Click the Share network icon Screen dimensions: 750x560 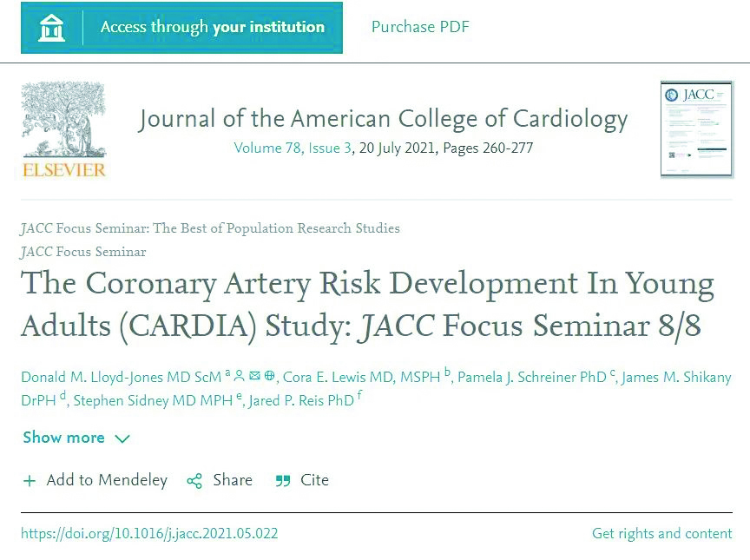point(194,481)
